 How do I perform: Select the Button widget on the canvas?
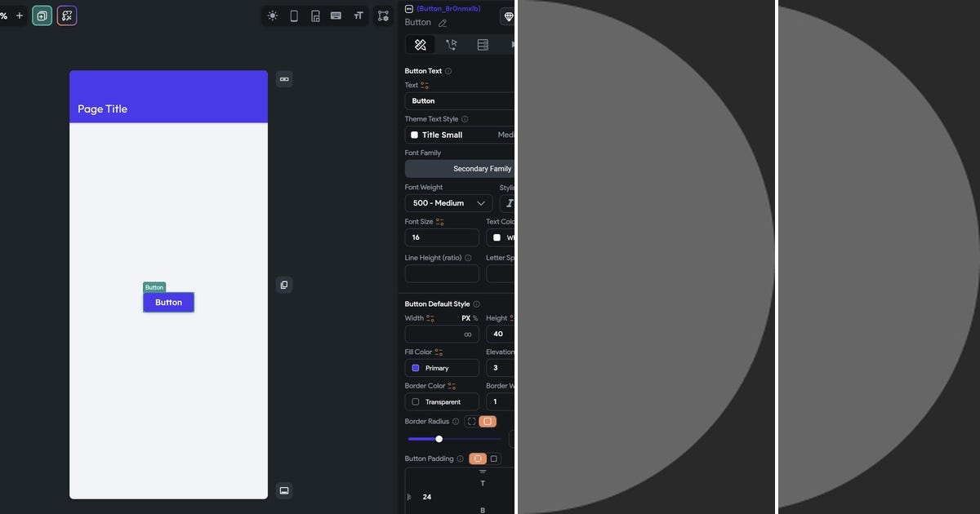pos(168,302)
